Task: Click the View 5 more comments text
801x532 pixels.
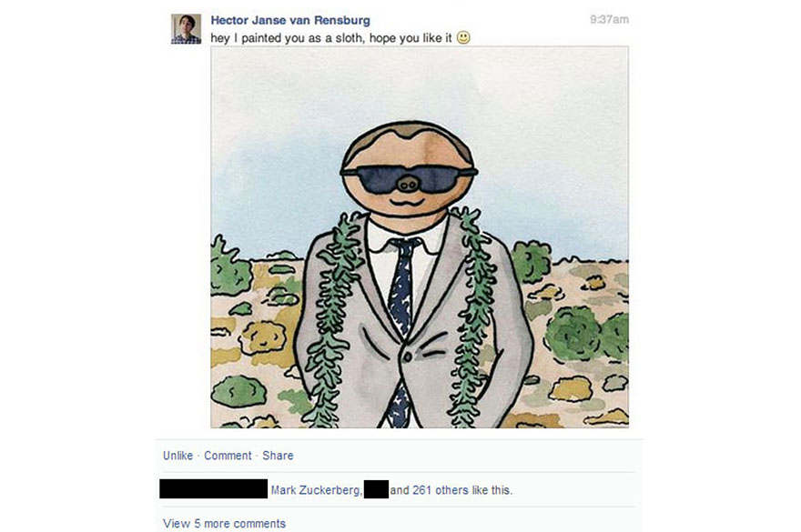Action: [224, 523]
